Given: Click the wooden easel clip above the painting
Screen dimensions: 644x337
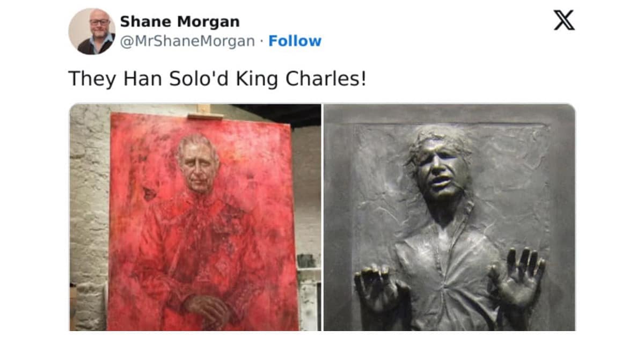Looking at the screenshot, I should click(204, 112).
